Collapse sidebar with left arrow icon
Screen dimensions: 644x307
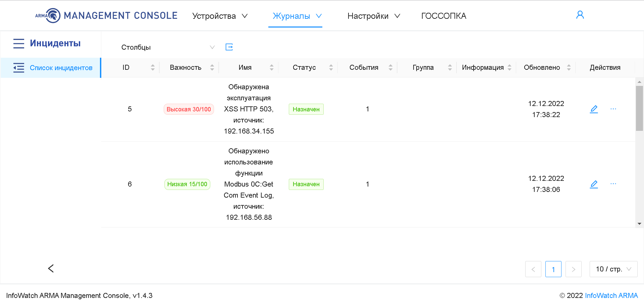[x=51, y=268]
